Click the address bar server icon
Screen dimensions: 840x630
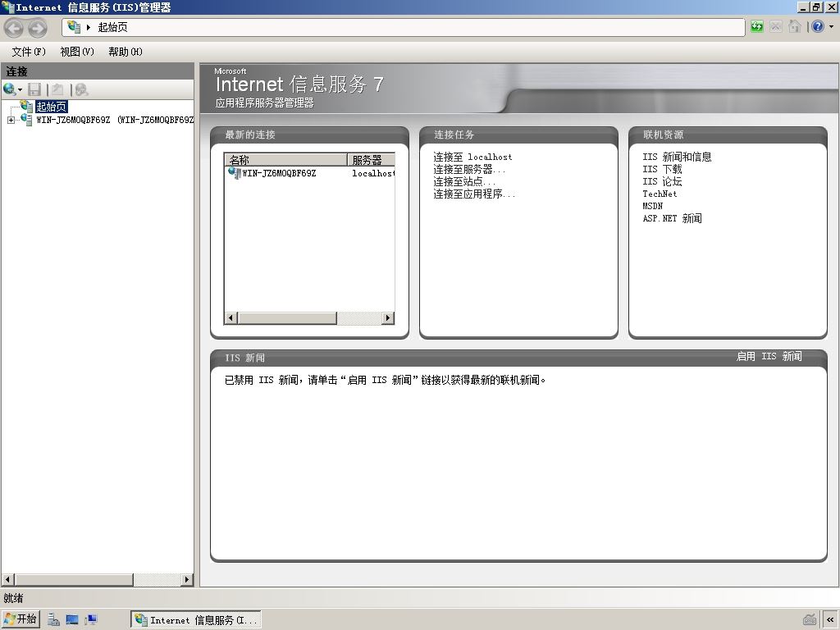click(74, 27)
